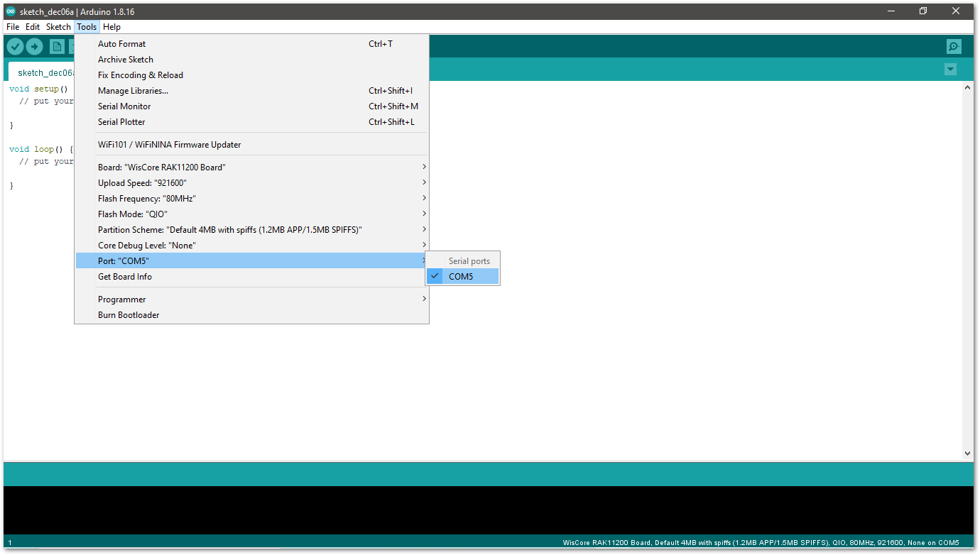Select Fix Encoding & Reload

pos(251,75)
